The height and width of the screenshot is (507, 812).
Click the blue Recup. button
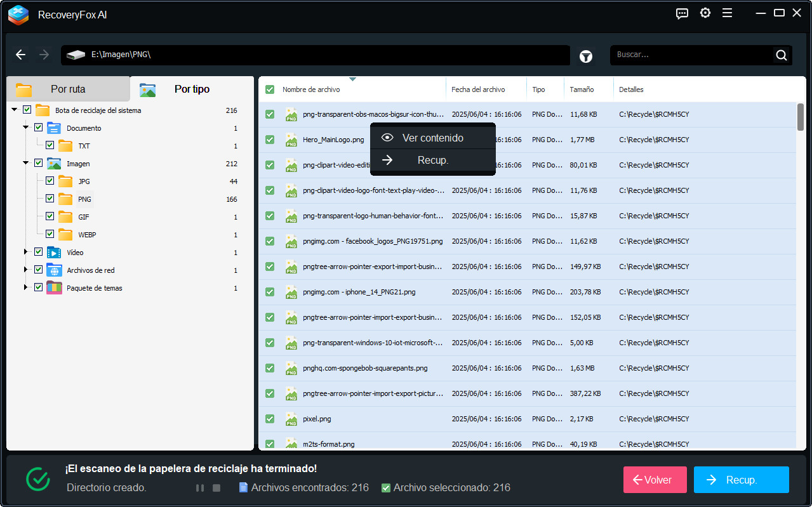741,480
